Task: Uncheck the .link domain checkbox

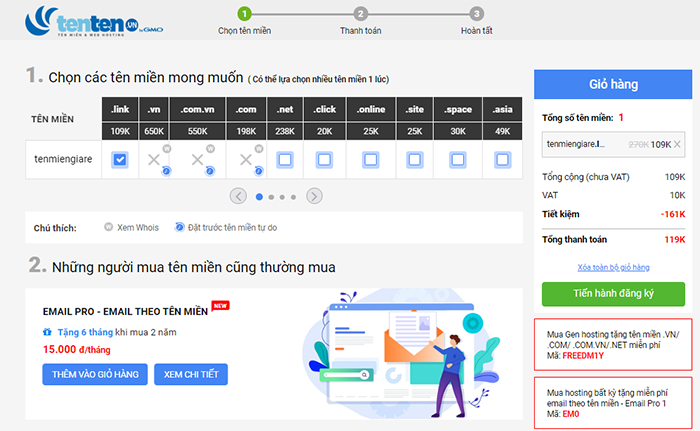Action: click(120, 159)
